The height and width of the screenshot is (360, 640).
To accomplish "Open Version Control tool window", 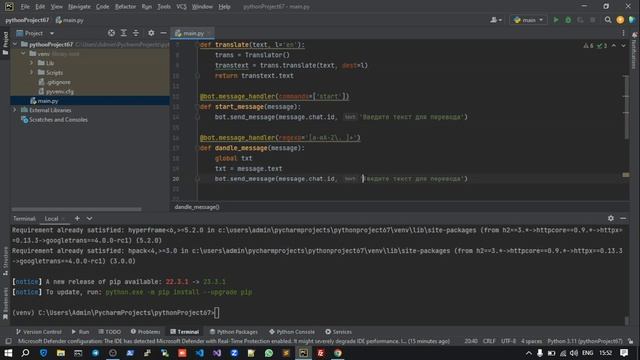I will tap(39, 331).
